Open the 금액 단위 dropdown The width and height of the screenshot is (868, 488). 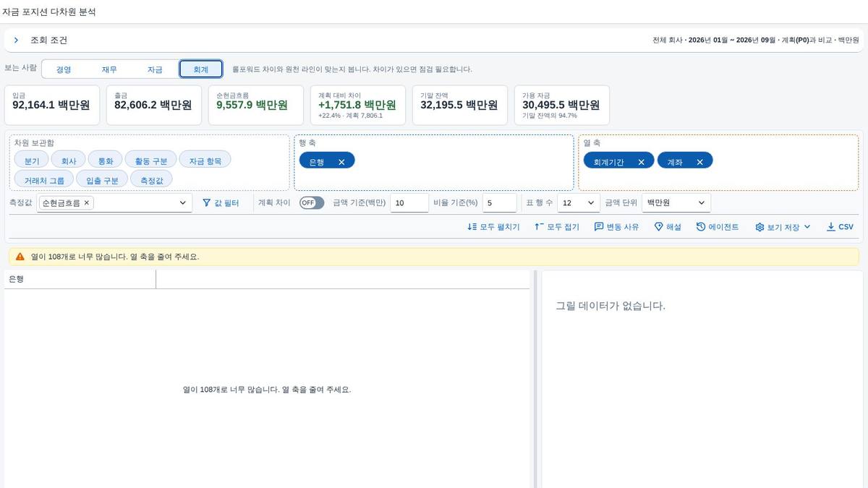point(676,203)
